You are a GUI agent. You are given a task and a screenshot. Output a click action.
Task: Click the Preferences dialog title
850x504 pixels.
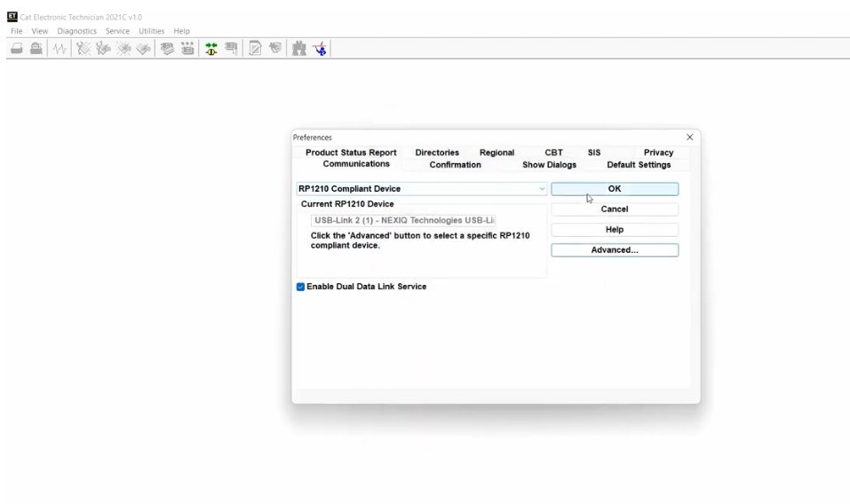coord(313,138)
